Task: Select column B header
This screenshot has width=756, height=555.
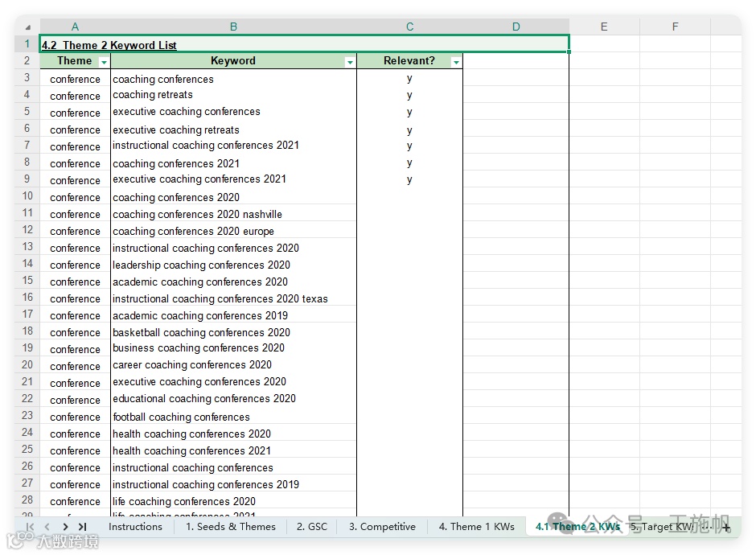Action: point(233,27)
